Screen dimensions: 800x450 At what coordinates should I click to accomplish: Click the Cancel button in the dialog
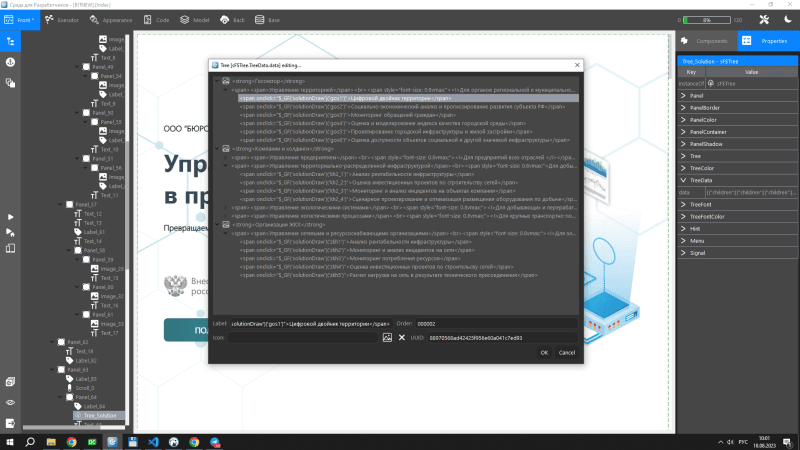pos(566,352)
